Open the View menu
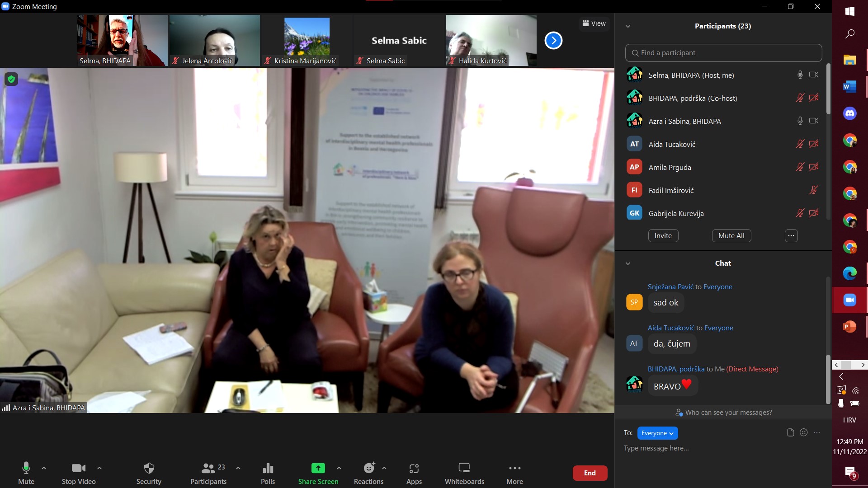868x488 pixels. 594,23
